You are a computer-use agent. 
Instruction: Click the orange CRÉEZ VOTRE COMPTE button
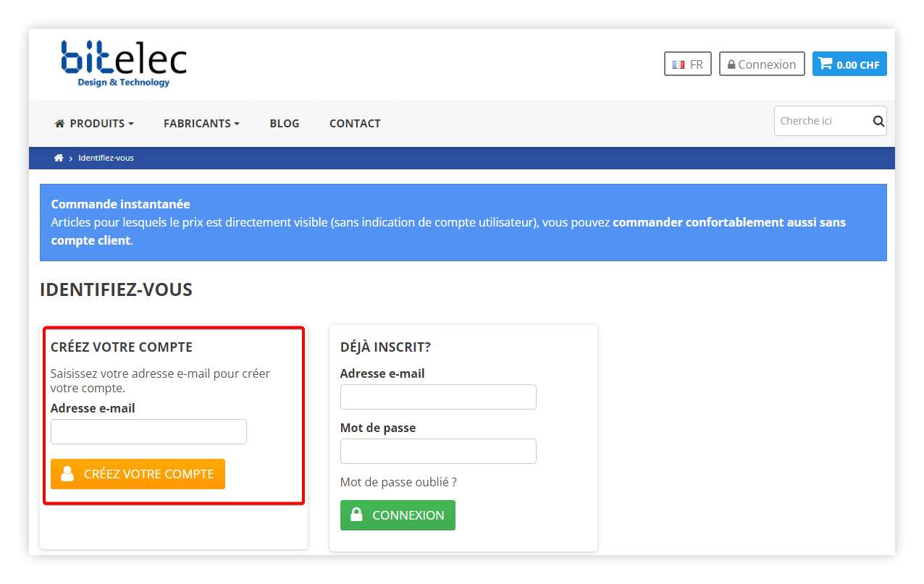click(138, 473)
